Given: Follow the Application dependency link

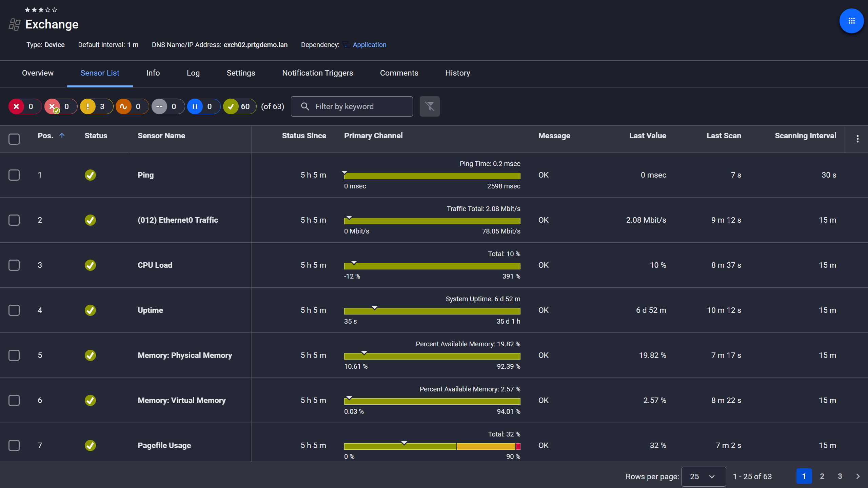Looking at the screenshot, I should pyautogui.click(x=369, y=45).
